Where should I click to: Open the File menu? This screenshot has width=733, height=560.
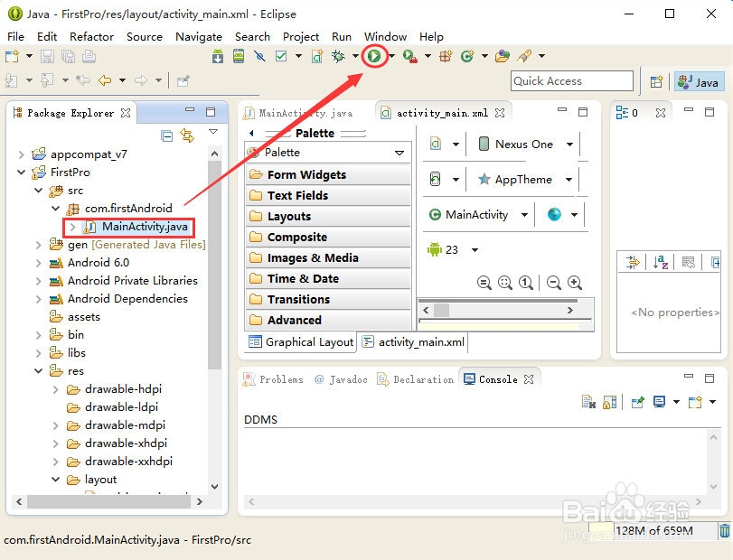(16, 36)
